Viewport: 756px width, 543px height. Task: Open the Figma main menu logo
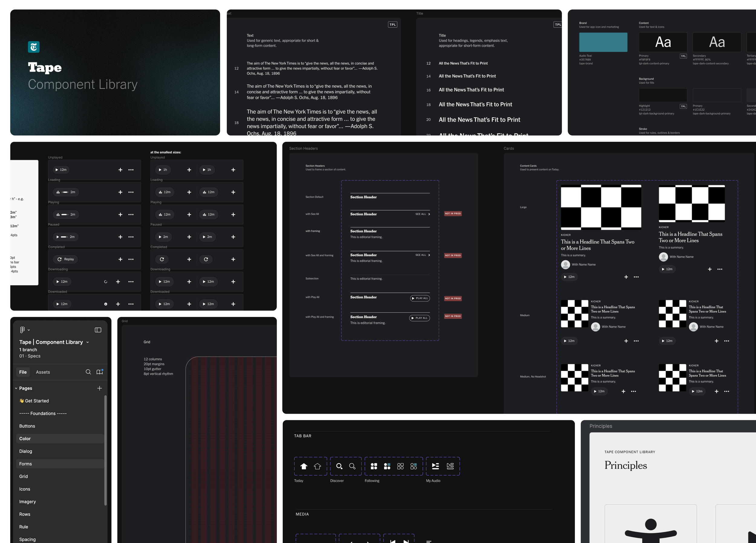coord(22,330)
